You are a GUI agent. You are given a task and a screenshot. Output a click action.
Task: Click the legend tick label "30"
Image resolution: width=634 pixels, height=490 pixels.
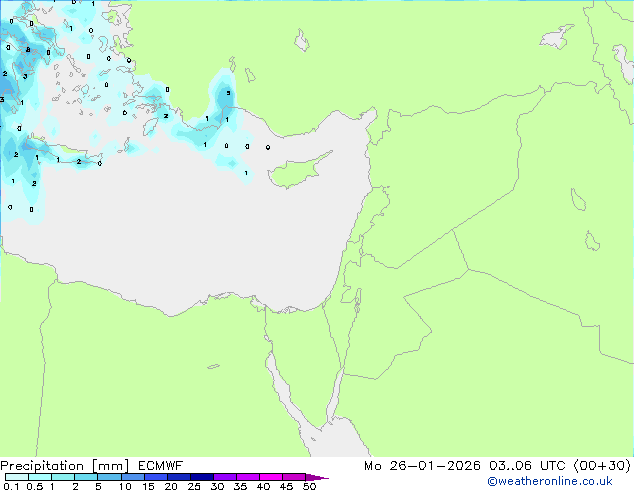point(217,486)
